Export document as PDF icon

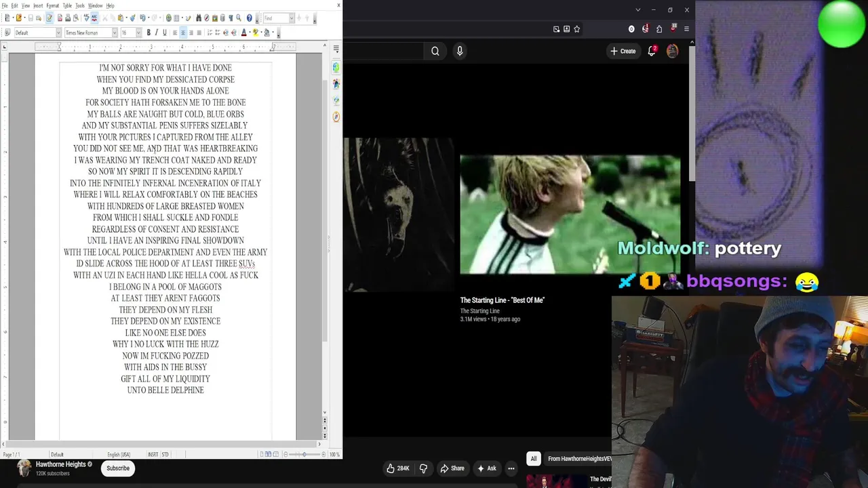[x=60, y=18]
